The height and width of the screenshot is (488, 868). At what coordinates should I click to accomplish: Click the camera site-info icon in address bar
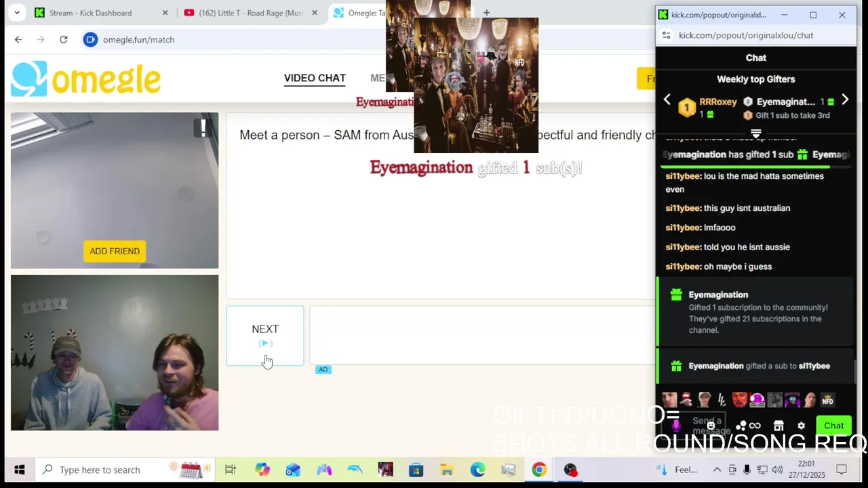(x=90, y=39)
